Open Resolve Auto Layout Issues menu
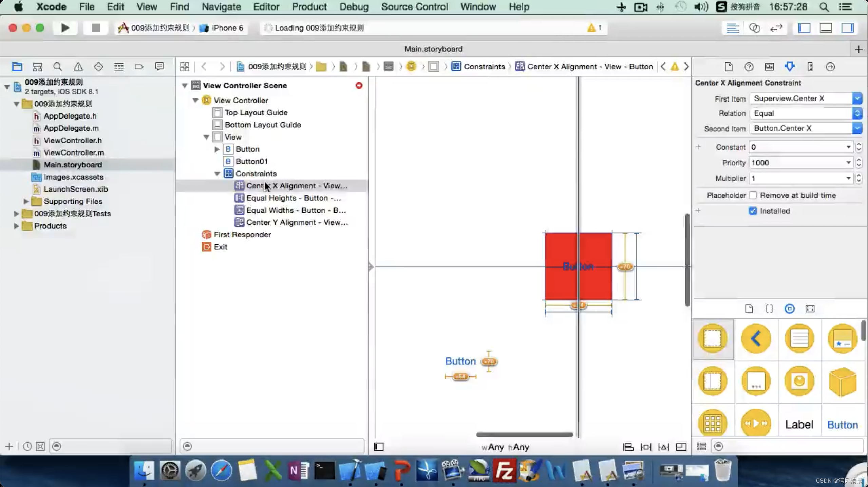This screenshot has height=487, width=868. [663, 447]
